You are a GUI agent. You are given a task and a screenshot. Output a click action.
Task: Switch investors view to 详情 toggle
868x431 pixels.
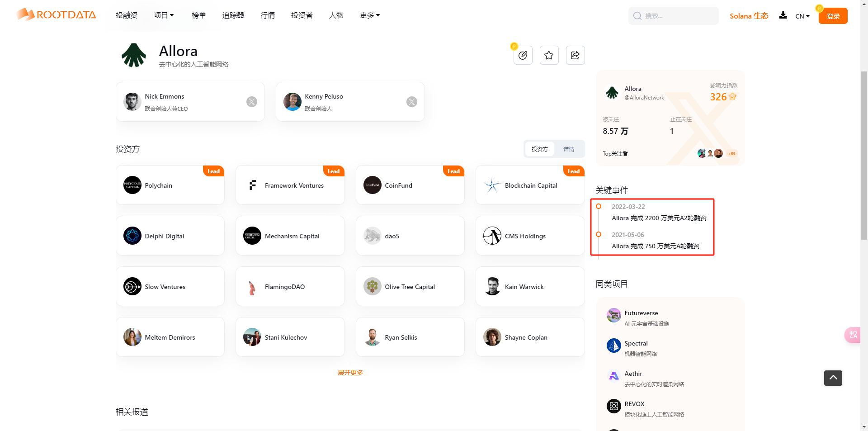(x=569, y=149)
